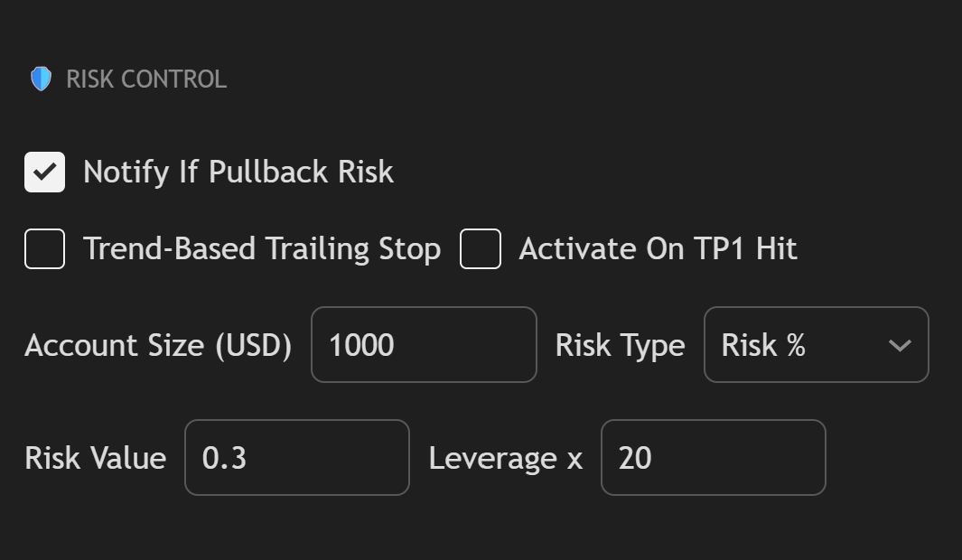Click the Notify If Pullback Risk label
The image size is (962, 560).
[x=238, y=172]
